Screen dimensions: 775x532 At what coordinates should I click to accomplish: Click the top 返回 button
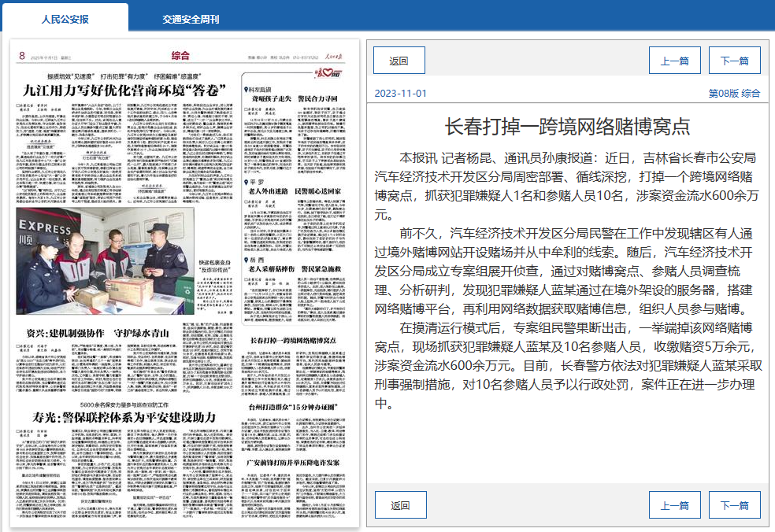(399, 61)
